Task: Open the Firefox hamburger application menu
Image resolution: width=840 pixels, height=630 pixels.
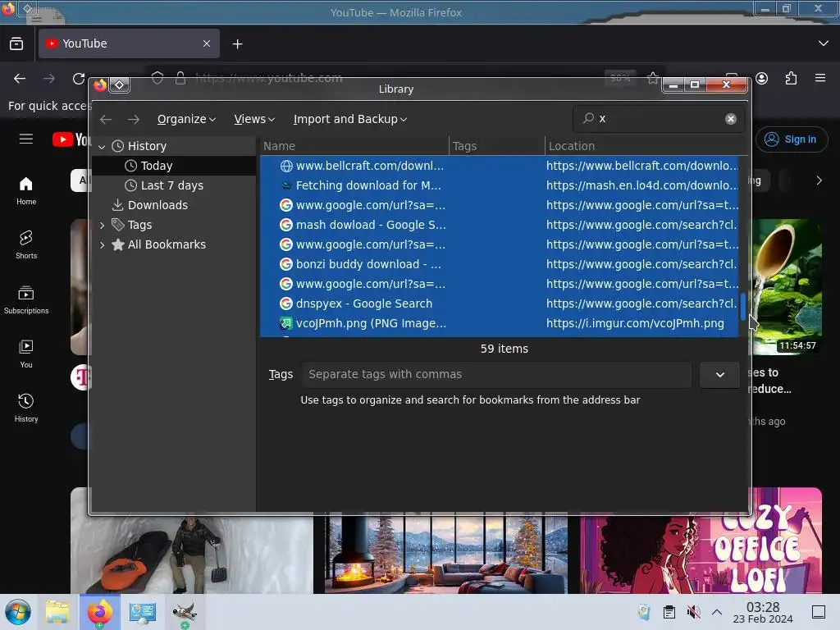Action: pyautogui.click(x=820, y=78)
